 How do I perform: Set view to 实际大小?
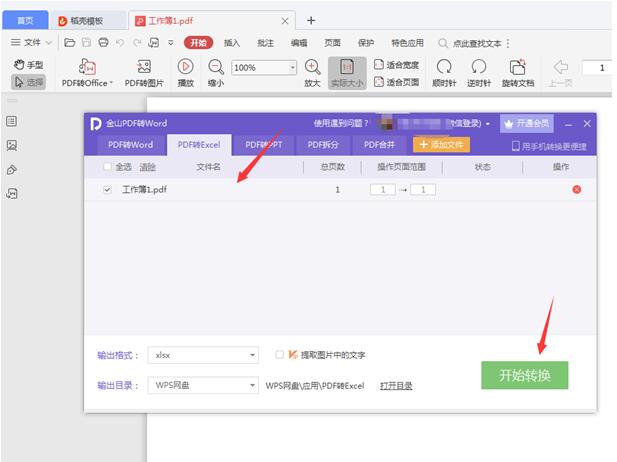pyautogui.click(x=347, y=73)
